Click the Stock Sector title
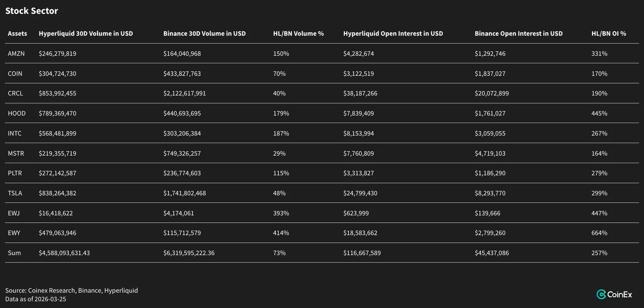644x308 pixels. click(x=31, y=11)
